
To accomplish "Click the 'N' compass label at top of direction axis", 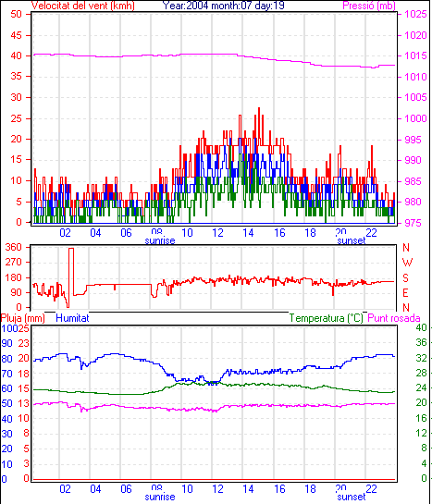I will tap(406, 248).
